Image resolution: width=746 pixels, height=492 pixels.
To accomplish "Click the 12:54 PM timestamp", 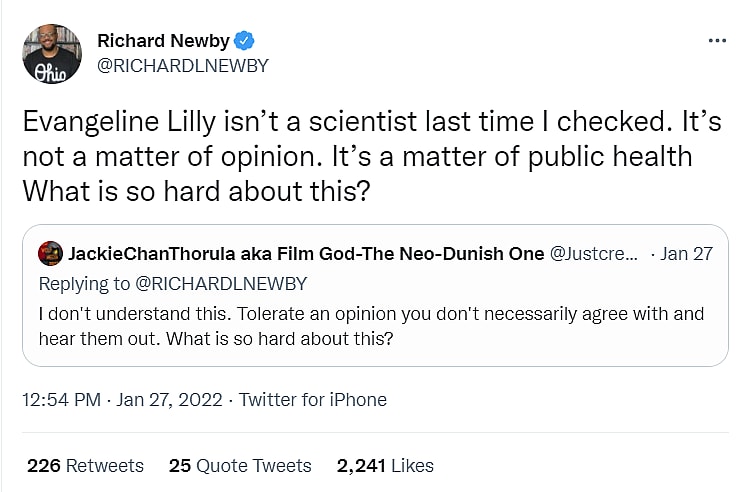I will click(x=61, y=400).
